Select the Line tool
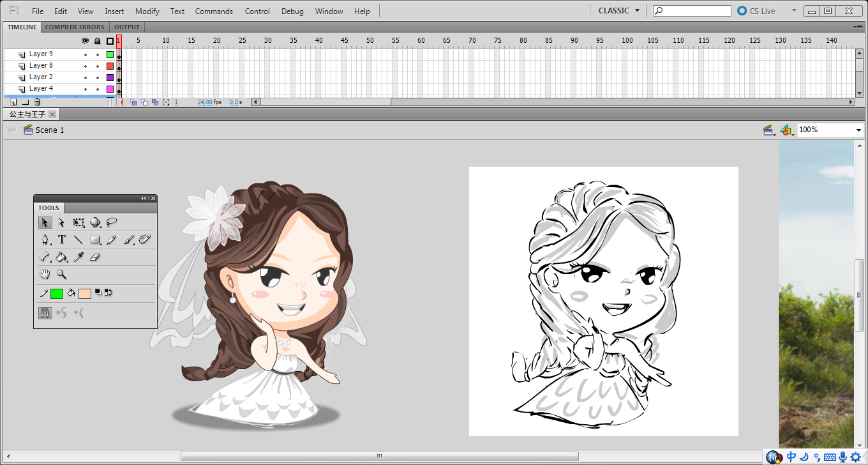This screenshot has width=868, height=465. tap(79, 240)
